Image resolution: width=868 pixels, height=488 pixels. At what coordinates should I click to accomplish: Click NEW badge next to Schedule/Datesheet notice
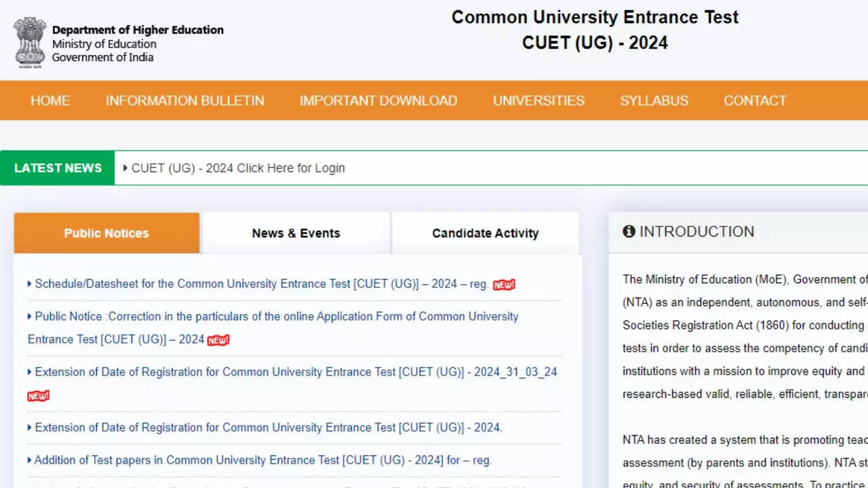(504, 285)
